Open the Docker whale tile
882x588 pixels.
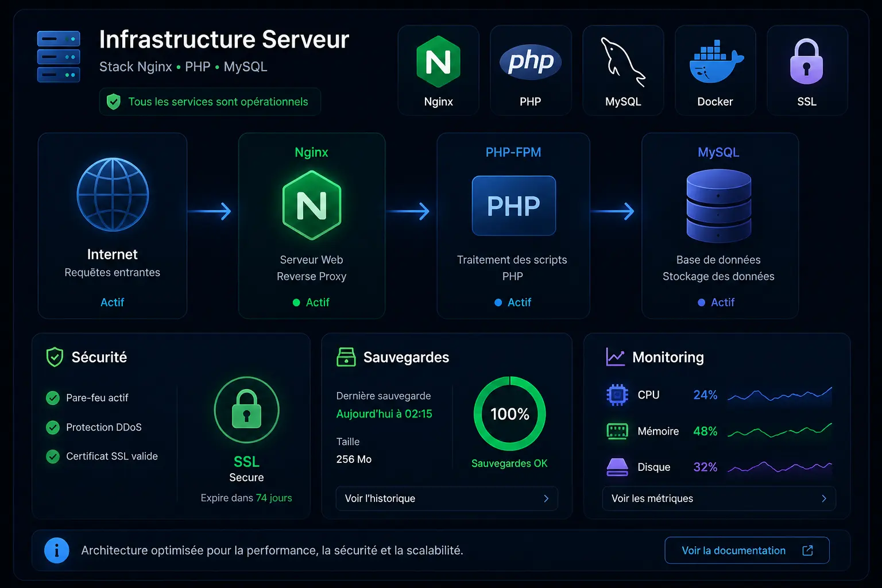[x=715, y=70]
